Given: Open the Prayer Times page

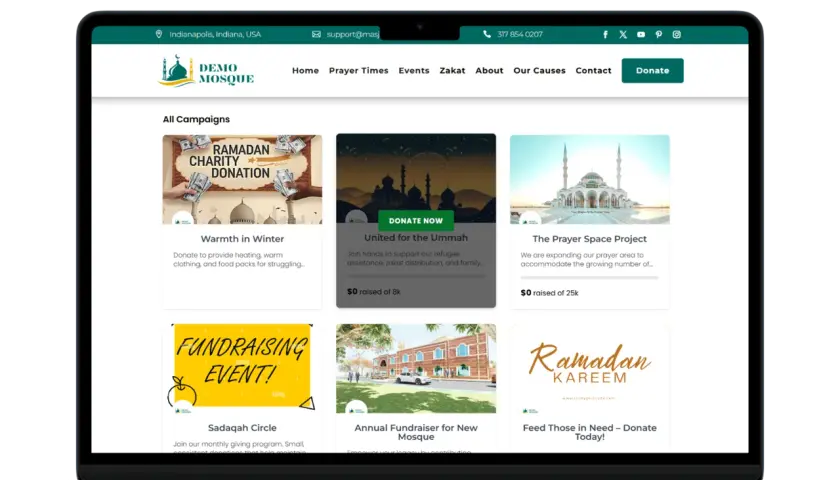Looking at the screenshot, I should (358, 71).
